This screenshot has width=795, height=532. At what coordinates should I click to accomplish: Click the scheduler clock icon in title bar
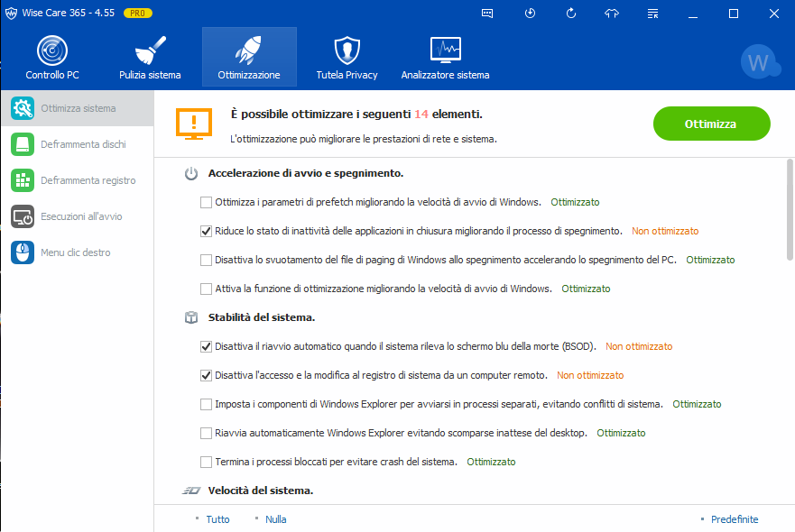pos(530,14)
